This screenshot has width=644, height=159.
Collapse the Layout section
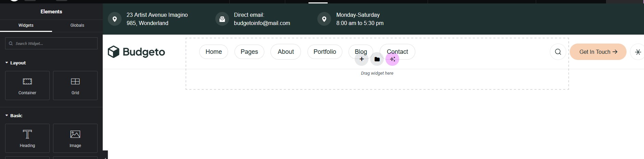click(x=16, y=63)
